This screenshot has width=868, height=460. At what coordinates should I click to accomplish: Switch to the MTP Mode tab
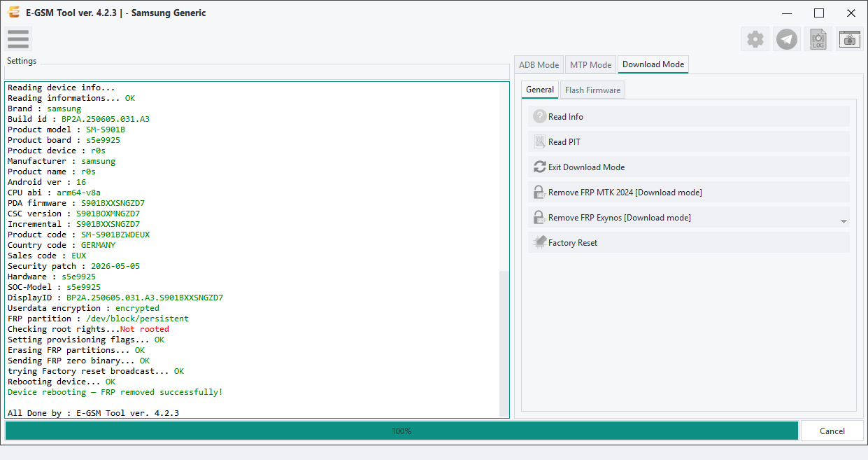[x=590, y=64]
